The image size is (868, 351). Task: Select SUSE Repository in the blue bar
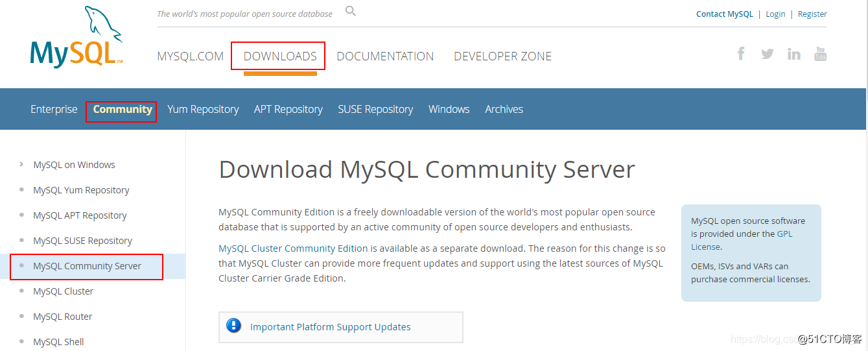[375, 109]
